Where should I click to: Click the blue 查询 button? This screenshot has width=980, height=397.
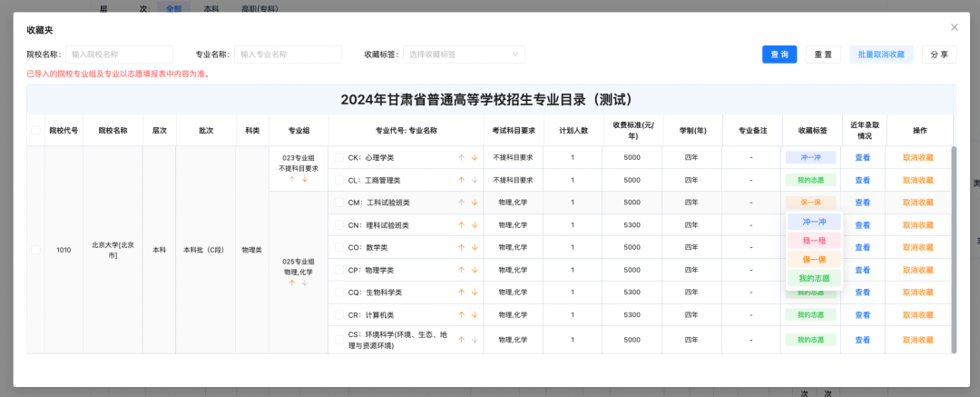779,55
